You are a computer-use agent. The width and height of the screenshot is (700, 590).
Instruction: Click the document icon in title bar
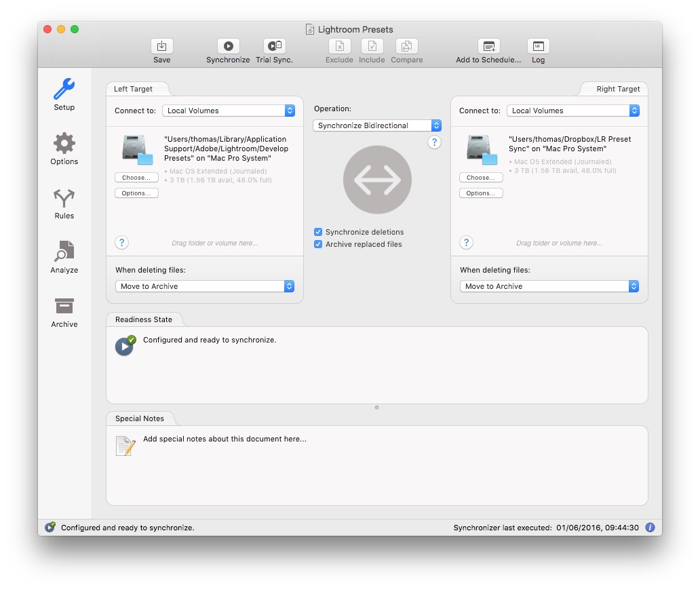pyautogui.click(x=310, y=29)
